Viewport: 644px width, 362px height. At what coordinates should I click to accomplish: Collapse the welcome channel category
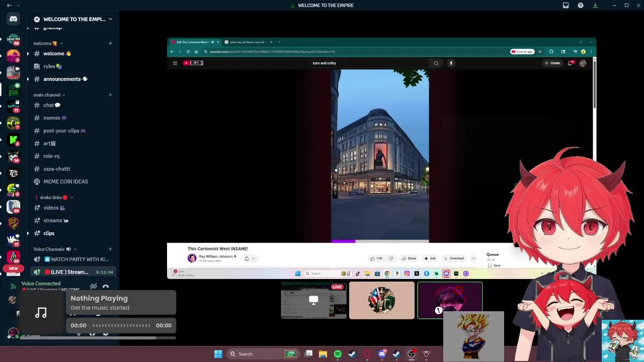(48, 43)
